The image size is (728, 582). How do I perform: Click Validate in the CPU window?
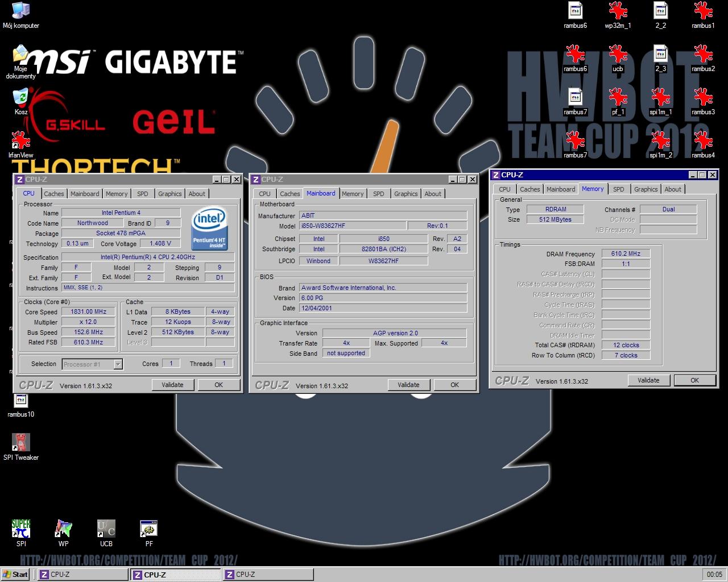coord(172,385)
